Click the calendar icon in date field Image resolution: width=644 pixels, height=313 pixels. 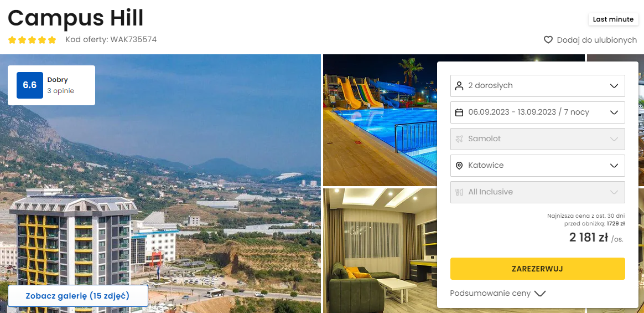tap(459, 112)
